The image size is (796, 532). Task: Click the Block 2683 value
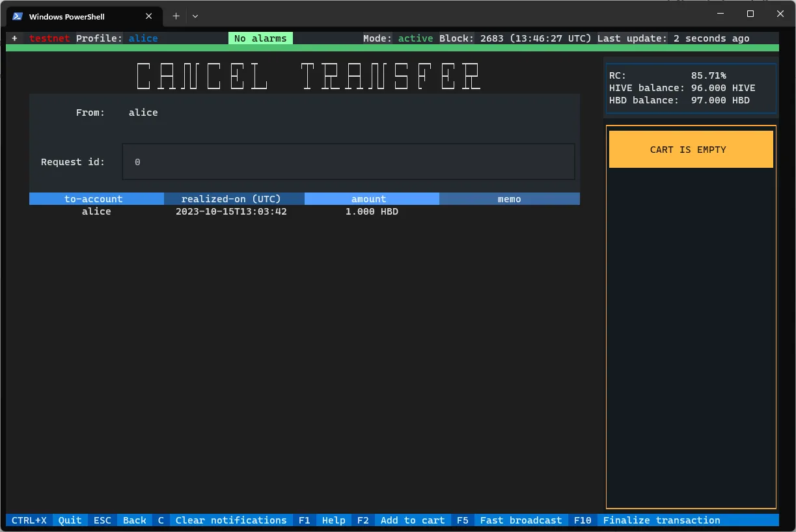492,38
